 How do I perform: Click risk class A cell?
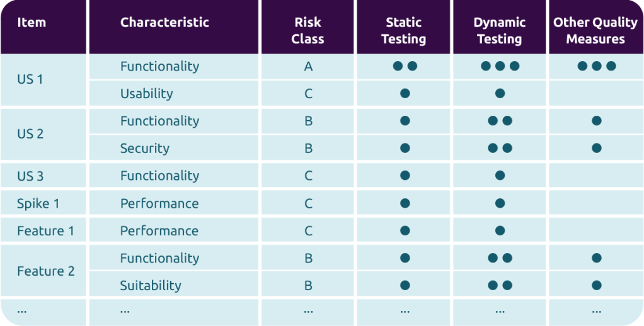308,66
